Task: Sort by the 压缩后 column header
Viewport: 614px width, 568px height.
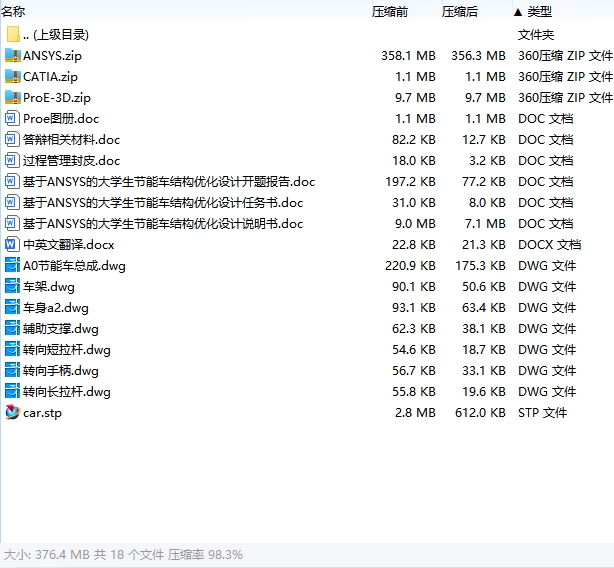Action: click(460, 12)
